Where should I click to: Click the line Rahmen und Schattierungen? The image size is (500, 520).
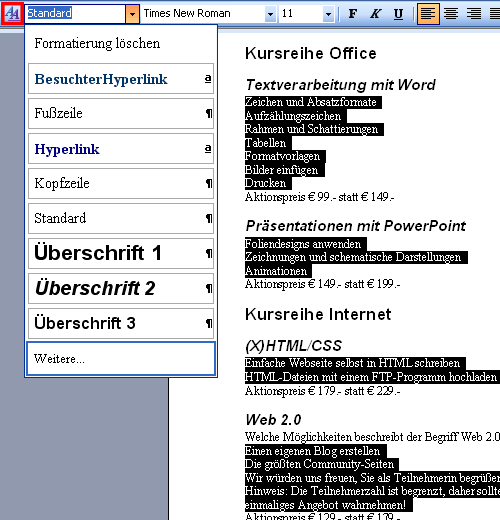pos(311,129)
